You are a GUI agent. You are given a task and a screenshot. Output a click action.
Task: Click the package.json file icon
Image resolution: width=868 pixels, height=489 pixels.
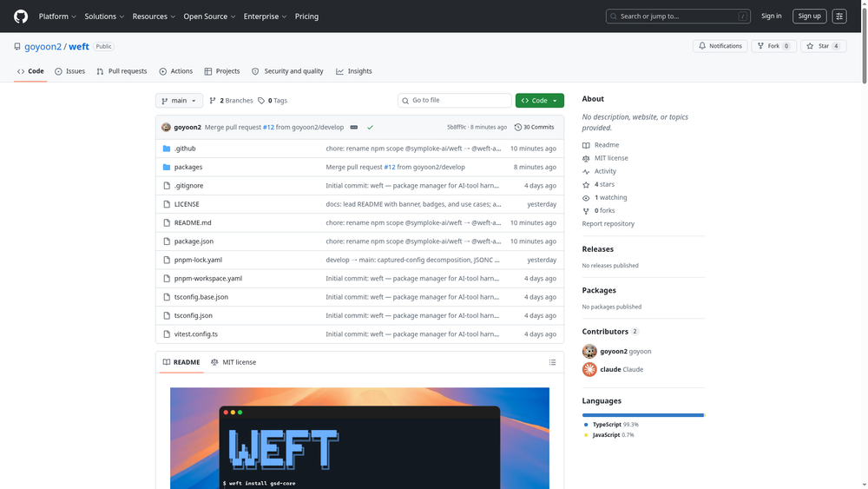(167, 241)
